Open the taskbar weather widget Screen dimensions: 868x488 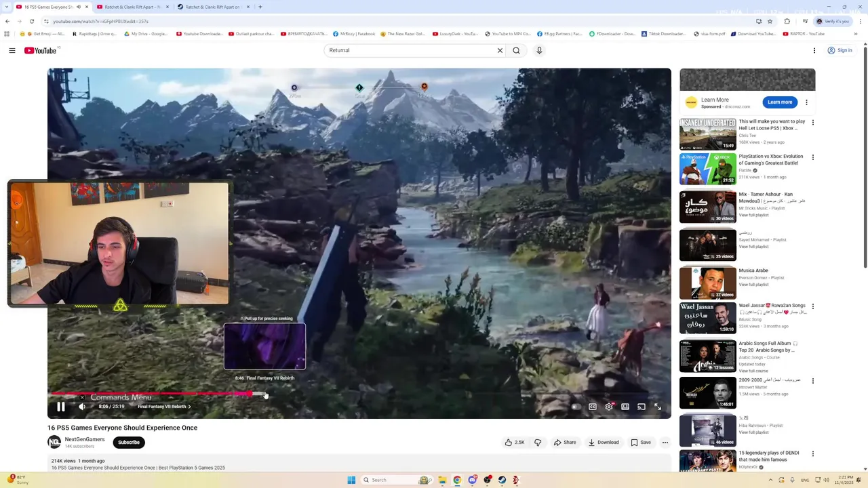(19, 480)
